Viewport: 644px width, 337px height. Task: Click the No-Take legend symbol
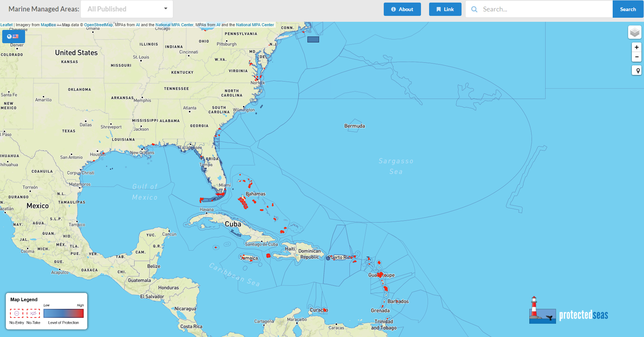[34, 313]
